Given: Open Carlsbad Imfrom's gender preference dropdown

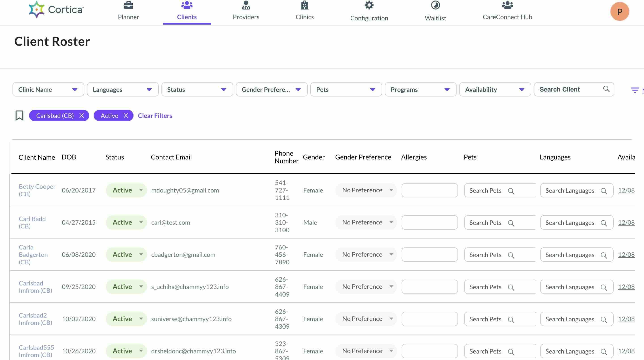Looking at the screenshot, I should [x=366, y=287].
